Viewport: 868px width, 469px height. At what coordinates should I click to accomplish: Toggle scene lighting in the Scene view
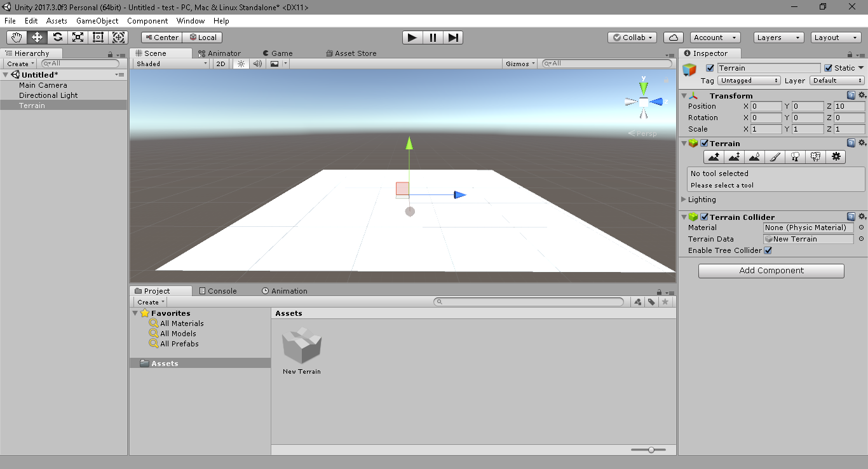[x=240, y=63]
